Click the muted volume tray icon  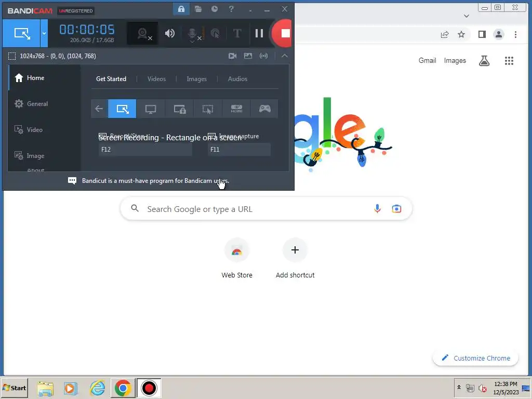482,388
